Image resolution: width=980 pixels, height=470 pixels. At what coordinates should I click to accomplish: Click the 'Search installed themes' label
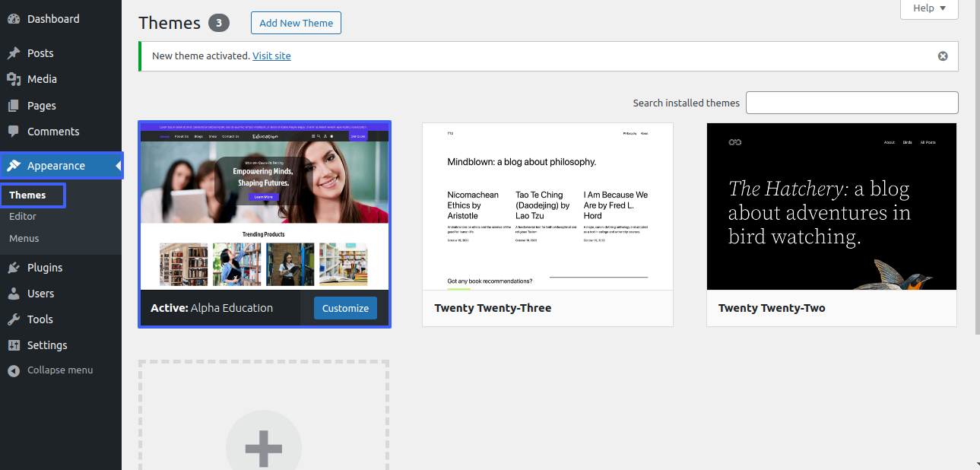pos(686,103)
